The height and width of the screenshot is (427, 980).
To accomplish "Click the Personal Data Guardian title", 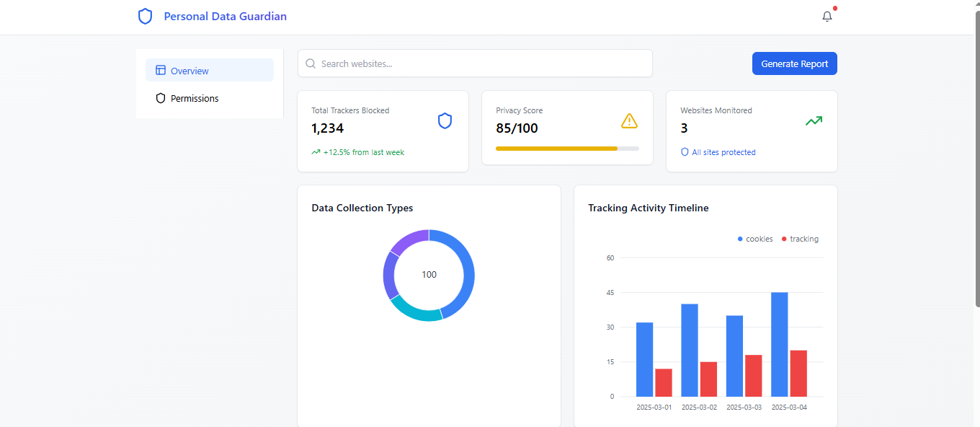I will (x=226, y=16).
